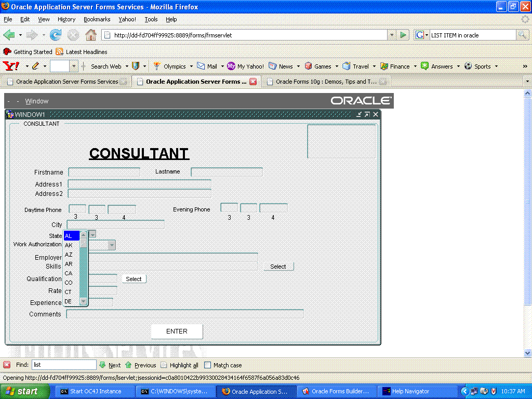
Task: Open Yahoo Mail envelope button
Action: coord(207,66)
